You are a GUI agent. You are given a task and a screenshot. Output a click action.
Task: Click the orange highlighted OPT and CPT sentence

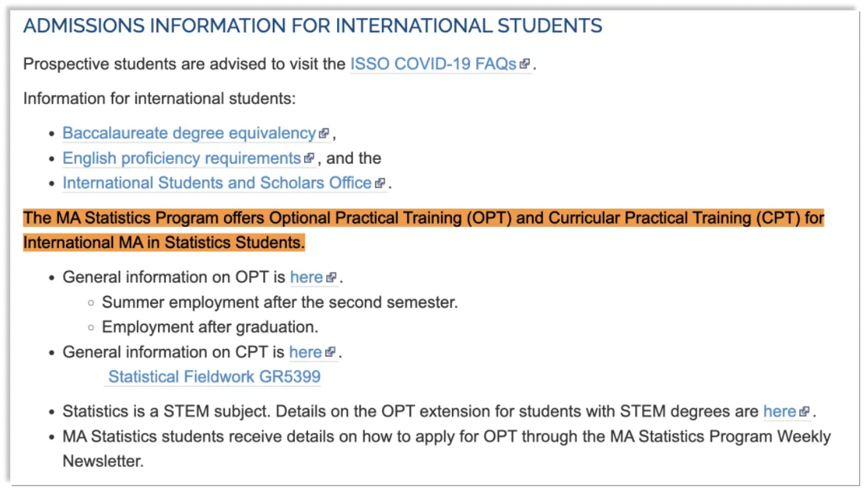[x=424, y=230]
